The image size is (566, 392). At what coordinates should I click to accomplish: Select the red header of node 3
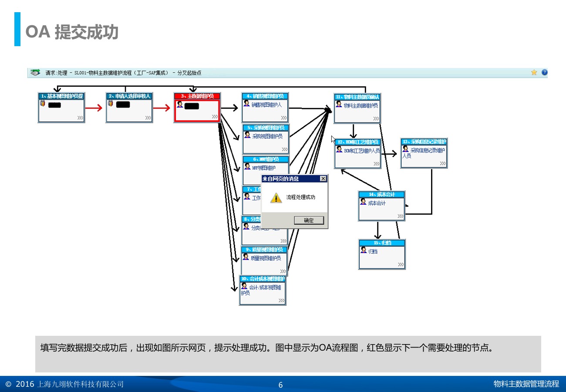coord(197,96)
